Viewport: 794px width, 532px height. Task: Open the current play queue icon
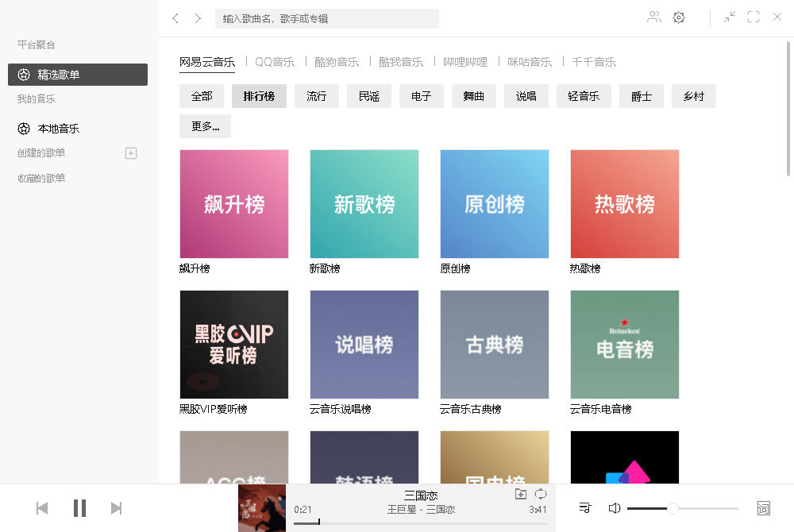585,507
